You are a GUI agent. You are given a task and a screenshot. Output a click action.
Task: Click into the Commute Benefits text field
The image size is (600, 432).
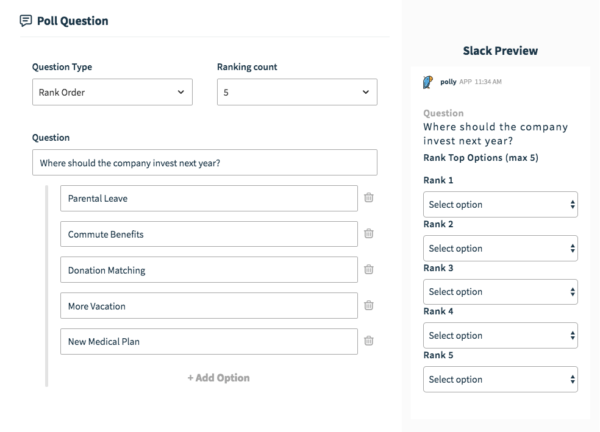pos(208,234)
